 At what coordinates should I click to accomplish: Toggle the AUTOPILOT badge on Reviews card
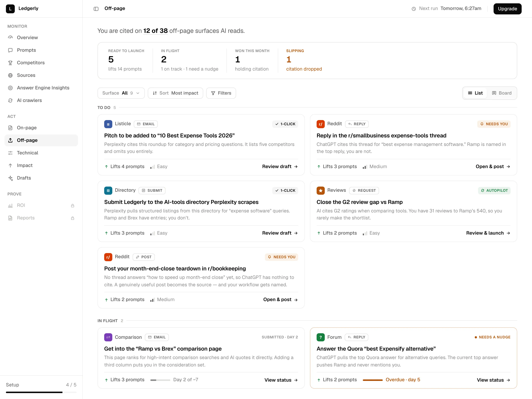(494, 190)
